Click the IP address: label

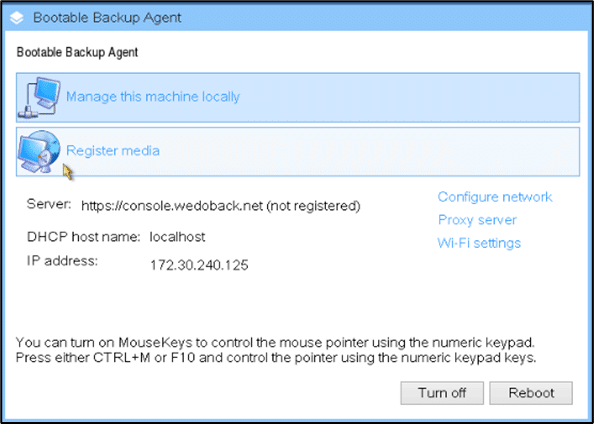click(x=63, y=261)
